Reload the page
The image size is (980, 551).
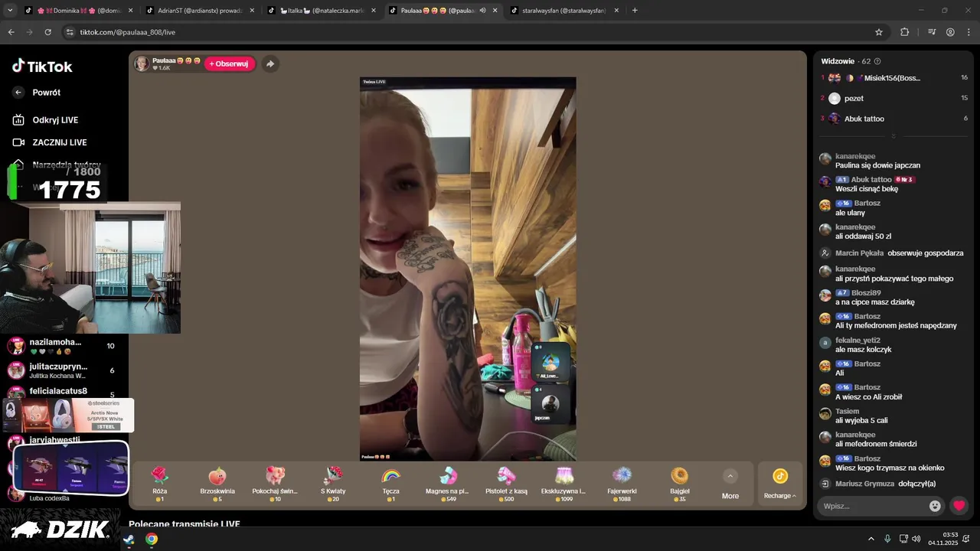(47, 32)
